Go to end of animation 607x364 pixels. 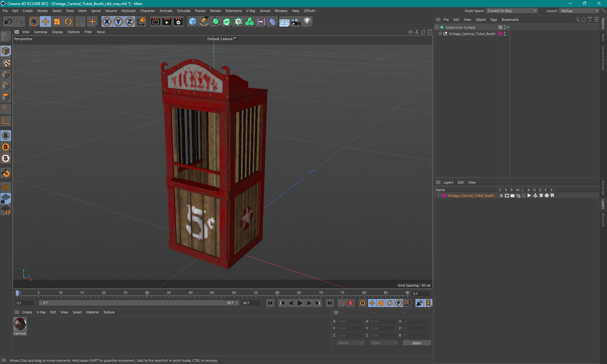coord(330,303)
